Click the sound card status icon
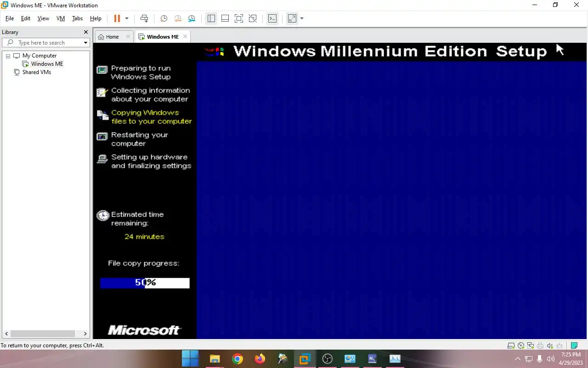This screenshot has height=368, width=588. point(550,345)
